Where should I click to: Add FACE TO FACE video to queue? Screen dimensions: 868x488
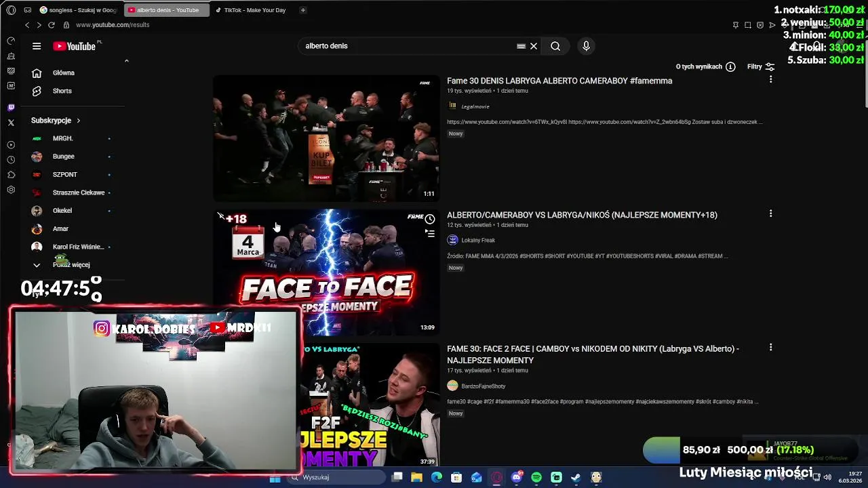[x=430, y=233]
